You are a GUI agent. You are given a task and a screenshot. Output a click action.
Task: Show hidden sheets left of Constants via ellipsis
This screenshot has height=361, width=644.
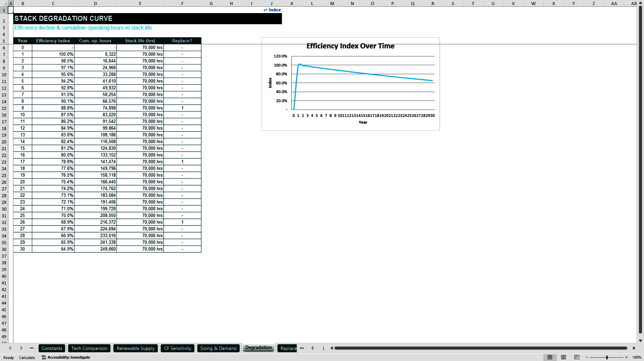pyautogui.click(x=32, y=348)
